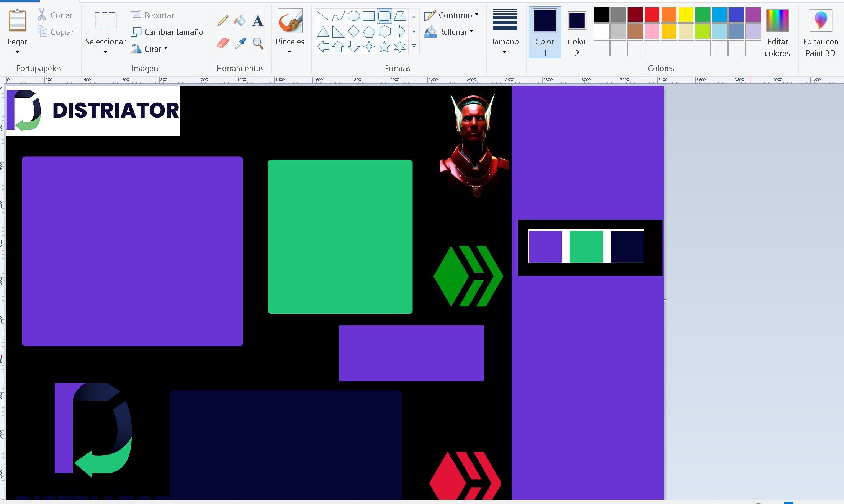
Task: Click Recortar crop button
Action: click(x=152, y=15)
